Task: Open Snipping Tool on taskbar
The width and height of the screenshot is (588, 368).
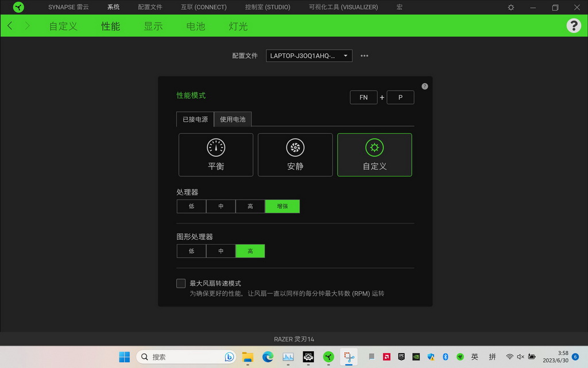Action: [349, 356]
